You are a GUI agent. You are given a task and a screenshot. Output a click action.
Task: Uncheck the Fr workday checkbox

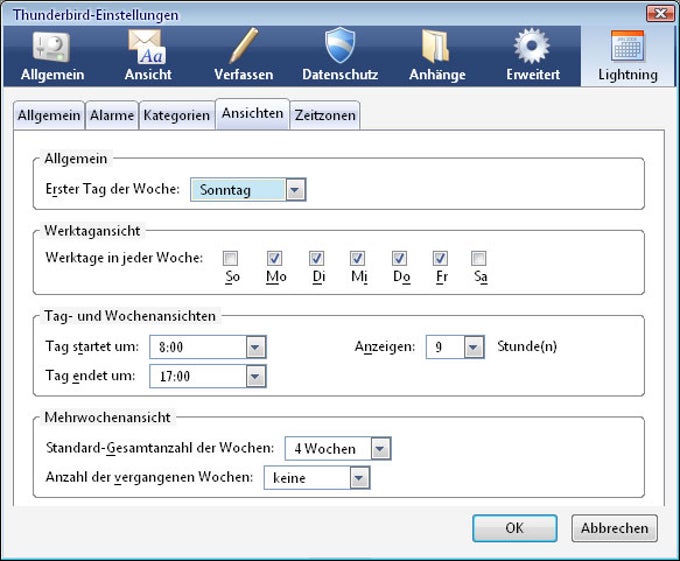(x=440, y=258)
